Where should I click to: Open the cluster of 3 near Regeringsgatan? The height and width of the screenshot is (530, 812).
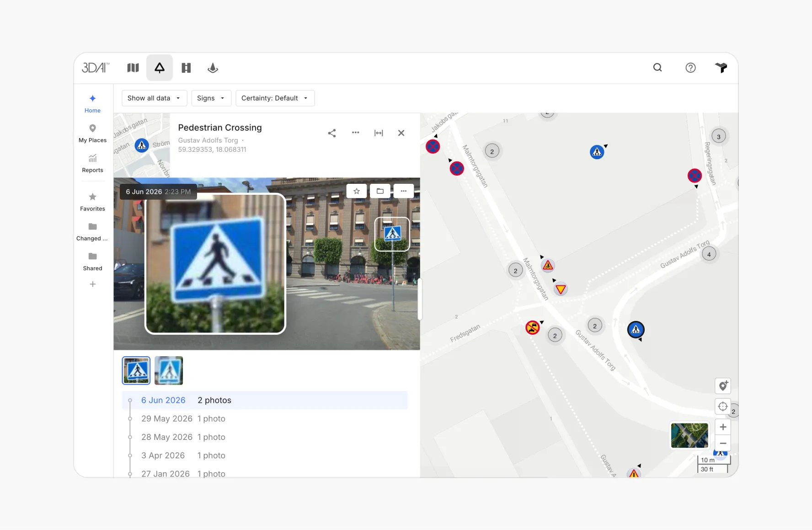pos(719,136)
